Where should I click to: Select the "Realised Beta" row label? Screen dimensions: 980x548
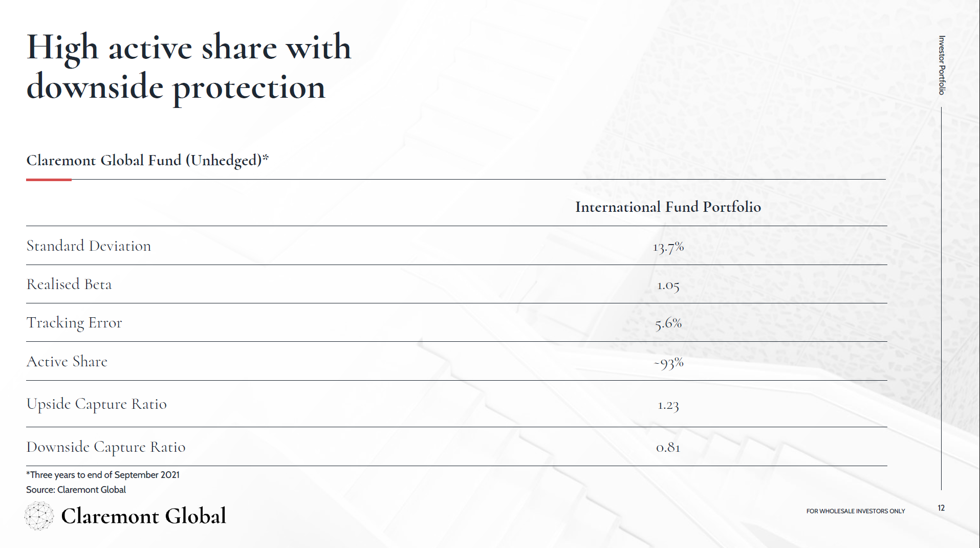(x=69, y=284)
